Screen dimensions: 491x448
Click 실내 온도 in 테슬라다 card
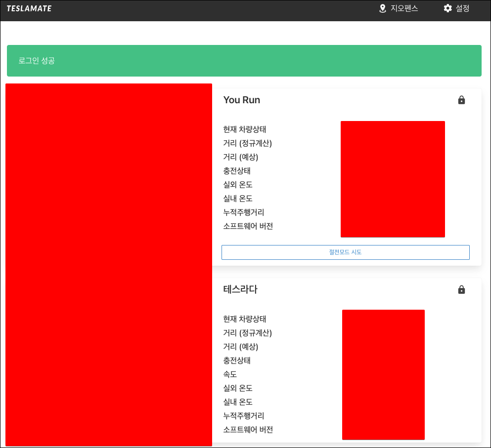[x=238, y=402]
